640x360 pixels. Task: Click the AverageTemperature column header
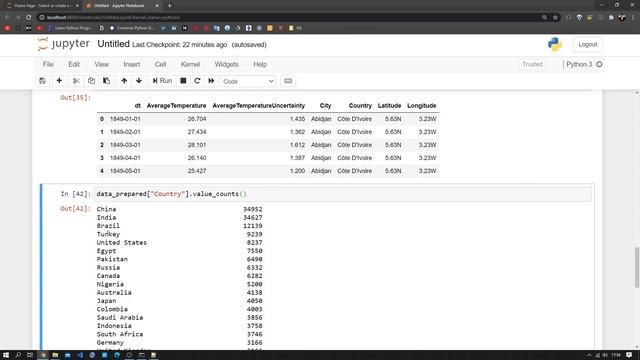coord(176,106)
